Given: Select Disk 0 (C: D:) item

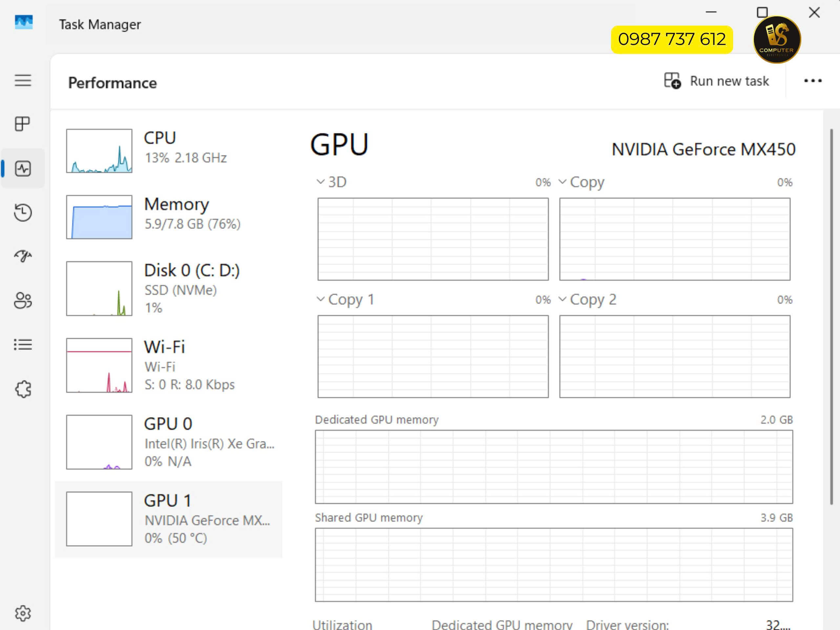Looking at the screenshot, I should [169, 288].
